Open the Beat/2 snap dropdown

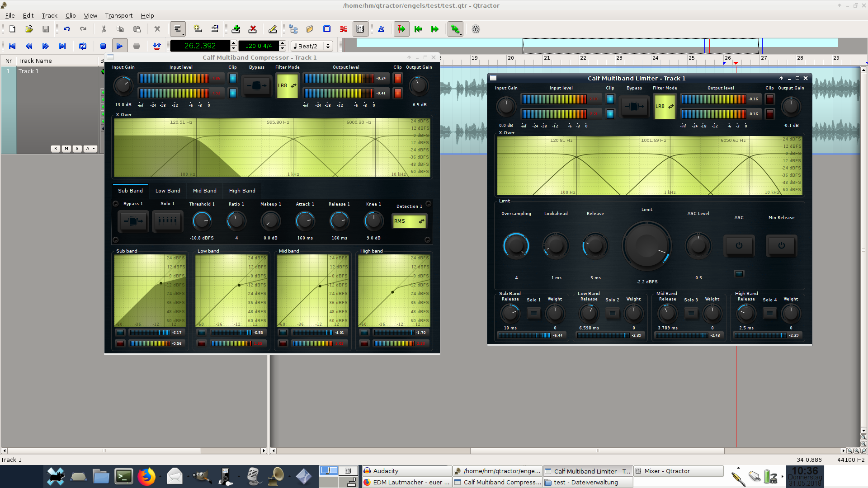312,46
